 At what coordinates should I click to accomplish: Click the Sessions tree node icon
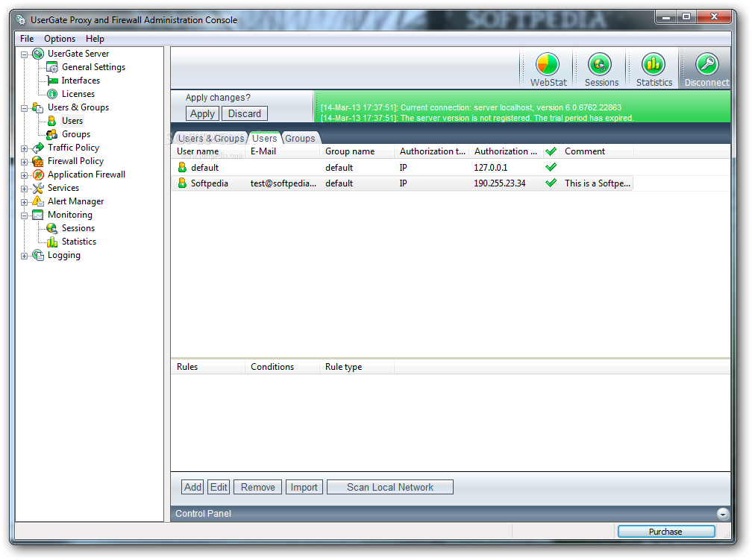point(51,228)
